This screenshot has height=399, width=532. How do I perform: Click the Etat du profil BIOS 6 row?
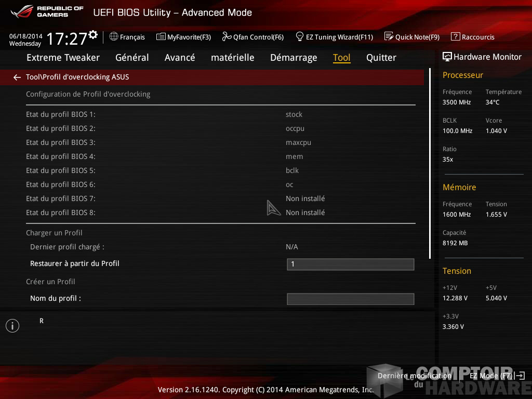click(221, 184)
